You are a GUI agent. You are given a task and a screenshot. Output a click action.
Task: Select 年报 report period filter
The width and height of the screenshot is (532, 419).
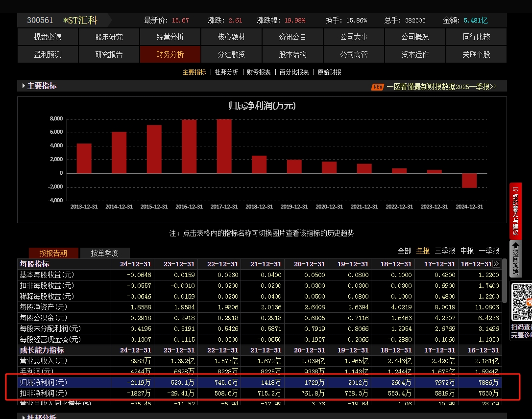(x=423, y=251)
